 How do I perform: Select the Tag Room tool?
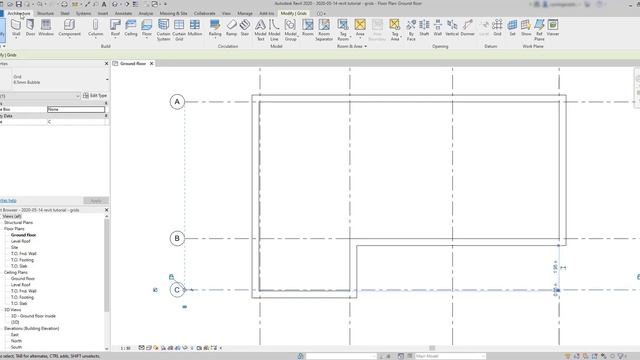point(343,29)
